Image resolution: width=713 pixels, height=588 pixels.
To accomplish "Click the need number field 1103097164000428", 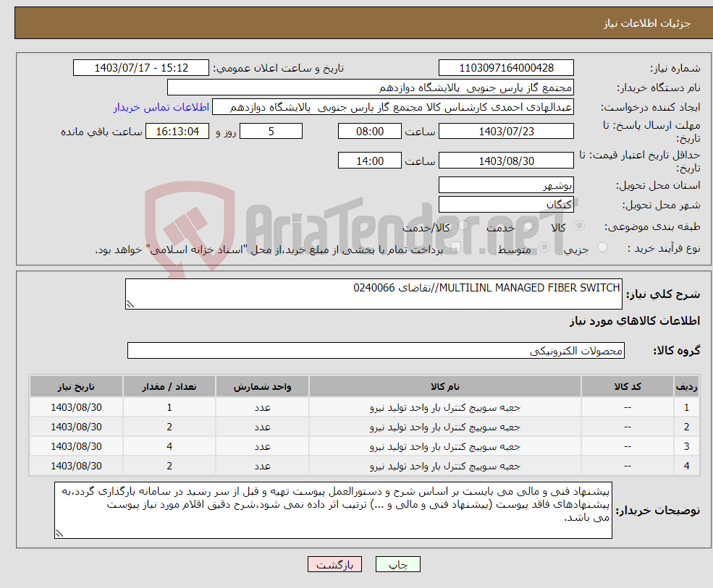I will (x=506, y=68).
